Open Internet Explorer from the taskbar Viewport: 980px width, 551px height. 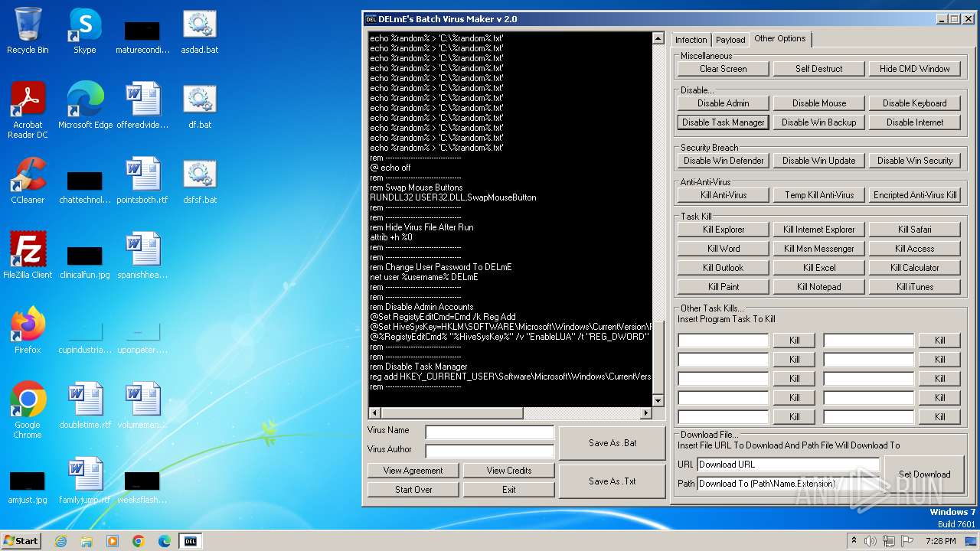[60, 541]
